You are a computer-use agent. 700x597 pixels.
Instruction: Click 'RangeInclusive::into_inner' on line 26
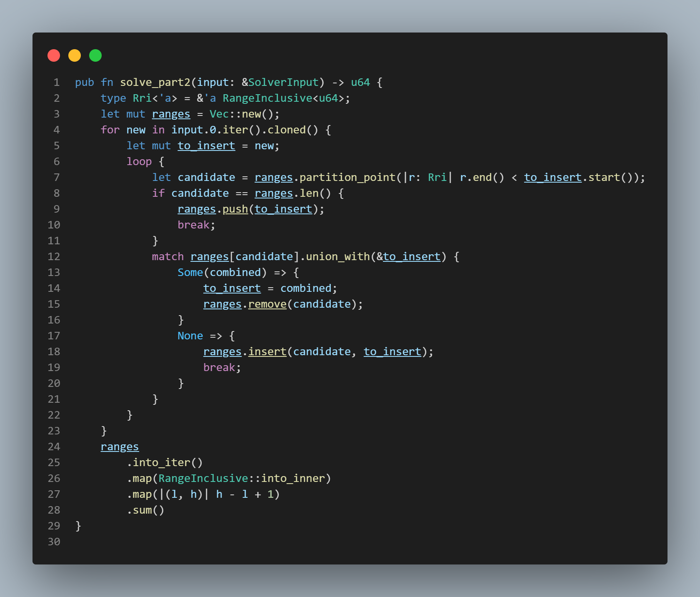242,479
